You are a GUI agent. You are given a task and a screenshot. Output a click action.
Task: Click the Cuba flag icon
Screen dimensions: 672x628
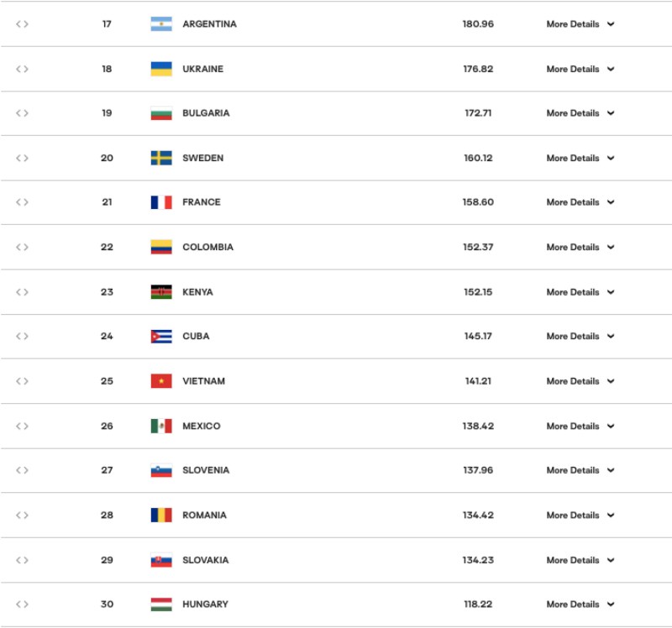point(161,337)
